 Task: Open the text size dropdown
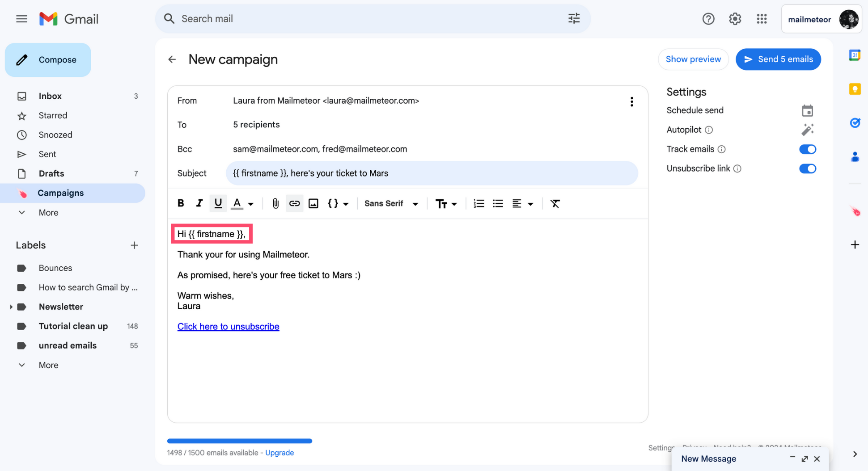(446, 204)
